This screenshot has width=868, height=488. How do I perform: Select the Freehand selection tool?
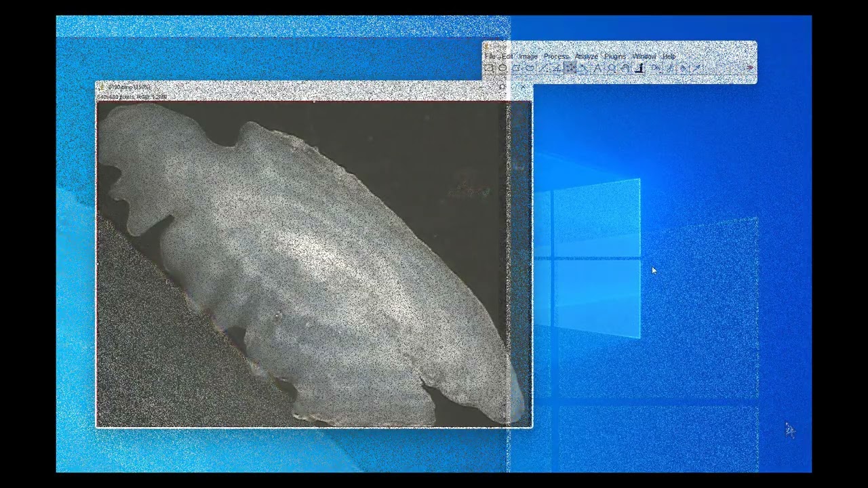tap(530, 68)
